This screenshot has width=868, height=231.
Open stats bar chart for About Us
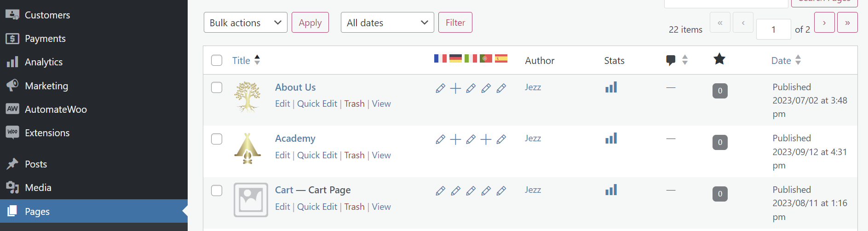(x=611, y=87)
